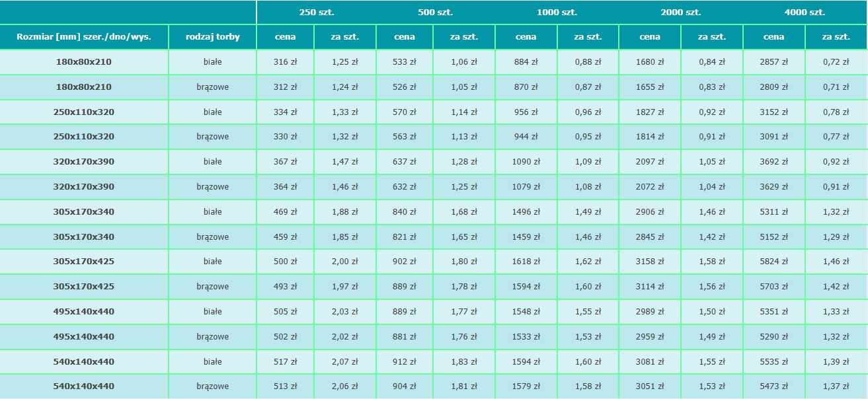Click the "4000 szt." quantity header

(807, 13)
